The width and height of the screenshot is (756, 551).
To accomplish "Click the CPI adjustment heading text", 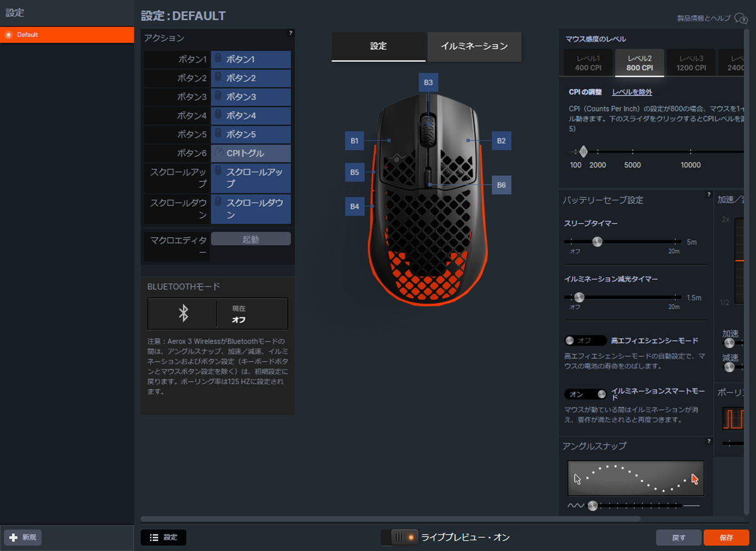I will tap(585, 92).
